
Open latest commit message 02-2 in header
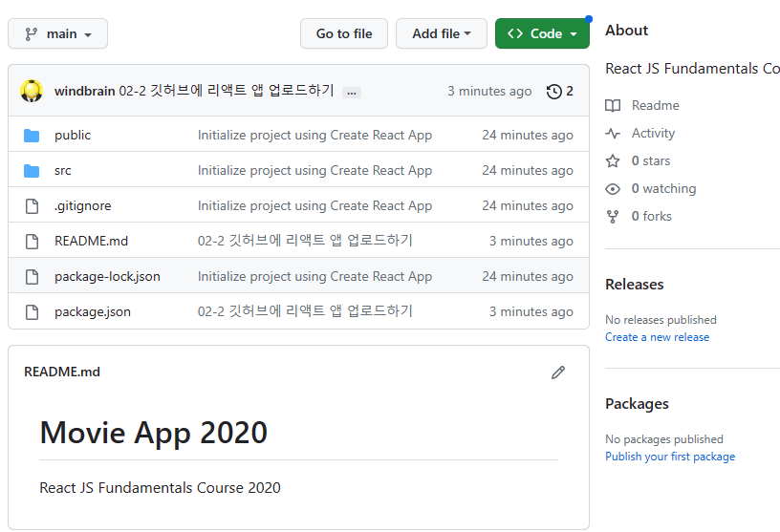[x=227, y=91]
